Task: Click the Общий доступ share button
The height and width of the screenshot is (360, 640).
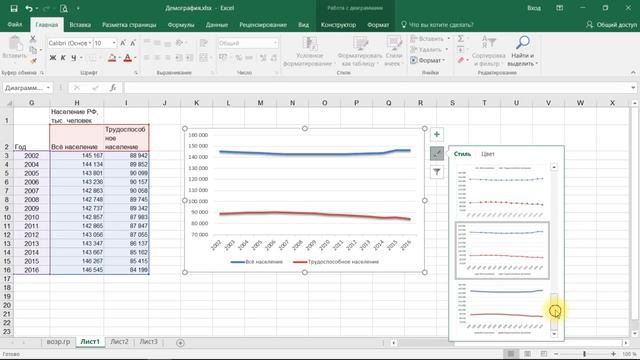Action: point(611,24)
